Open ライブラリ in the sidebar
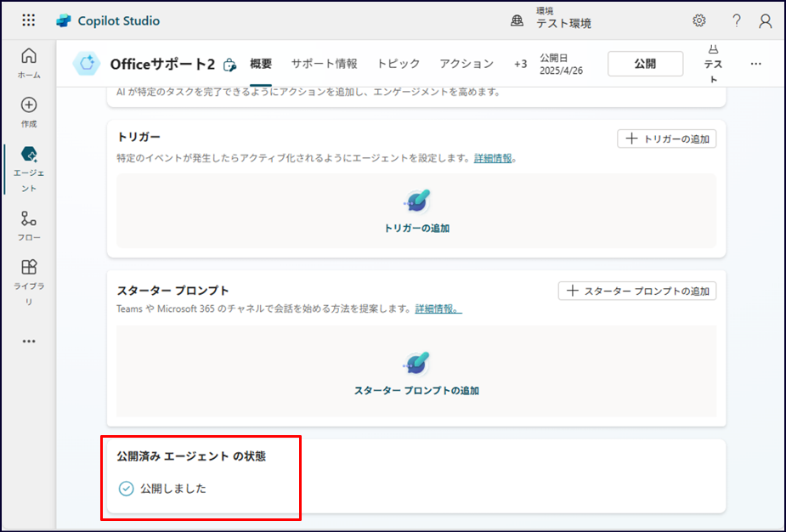Image resolution: width=786 pixels, height=532 pixels. (x=29, y=282)
